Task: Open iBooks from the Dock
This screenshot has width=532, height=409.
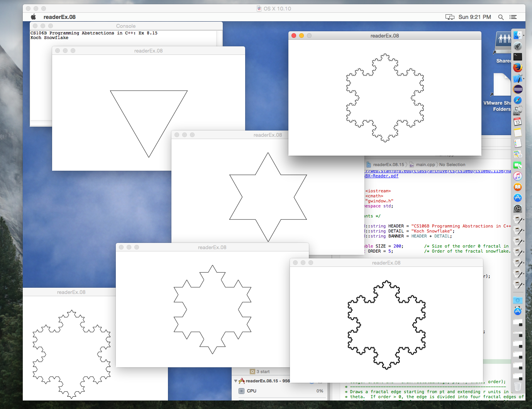Action: pyautogui.click(x=518, y=187)
